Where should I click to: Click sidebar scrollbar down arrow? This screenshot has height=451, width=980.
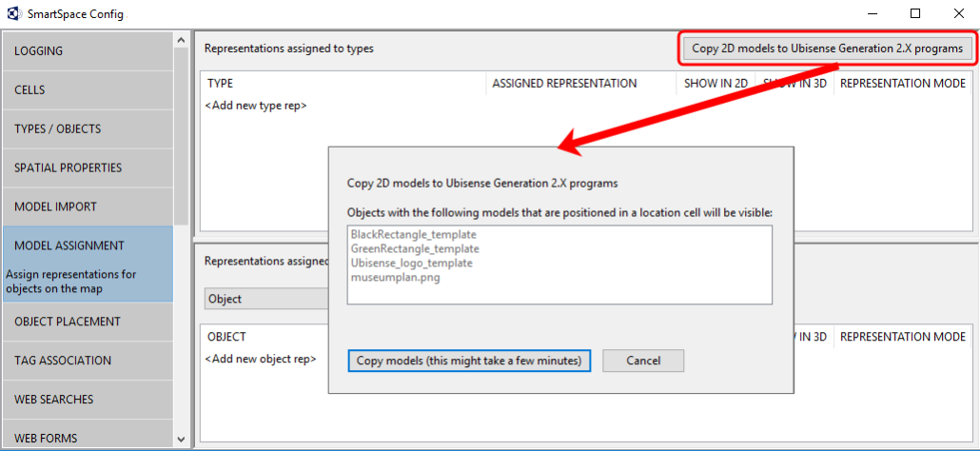point(181,440)
